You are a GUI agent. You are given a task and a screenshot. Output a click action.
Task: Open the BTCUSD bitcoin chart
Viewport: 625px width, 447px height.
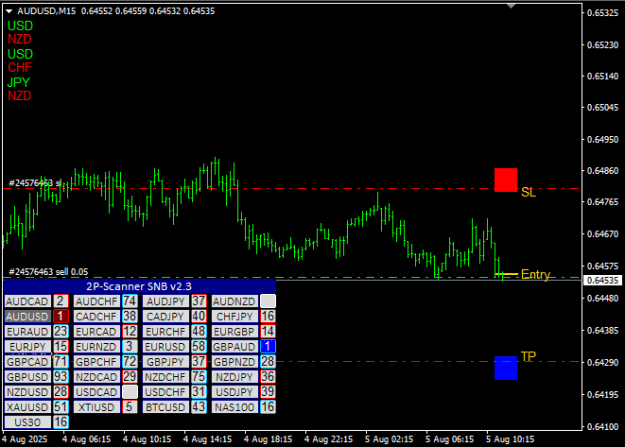pyautogui.click(x=166, y=407)
